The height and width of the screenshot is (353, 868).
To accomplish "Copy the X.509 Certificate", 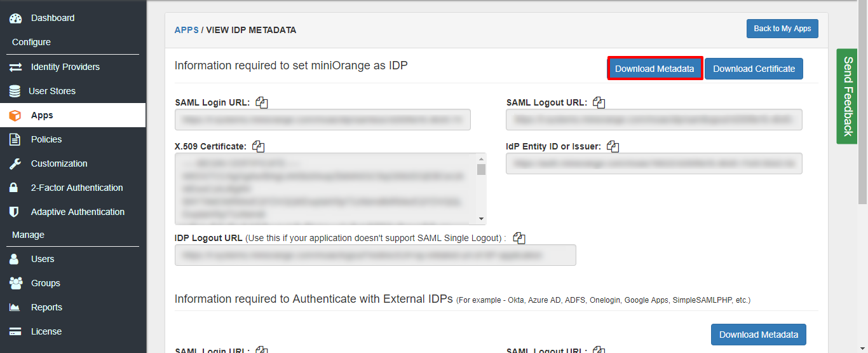I will tap(258, 146).
